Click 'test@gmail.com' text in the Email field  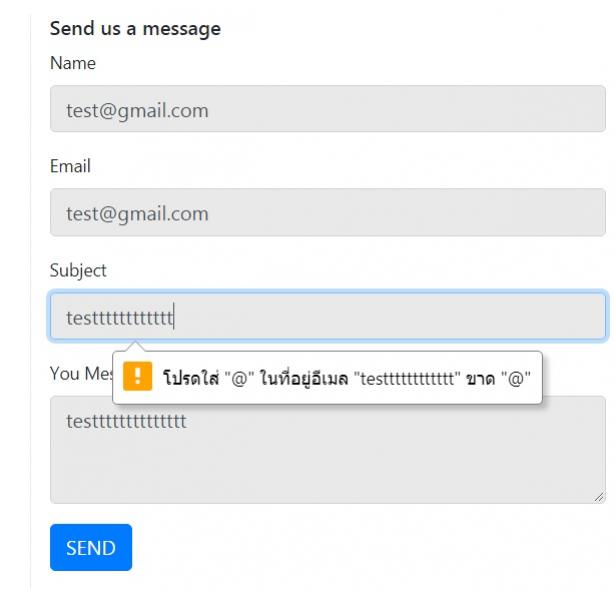point(137,214)
